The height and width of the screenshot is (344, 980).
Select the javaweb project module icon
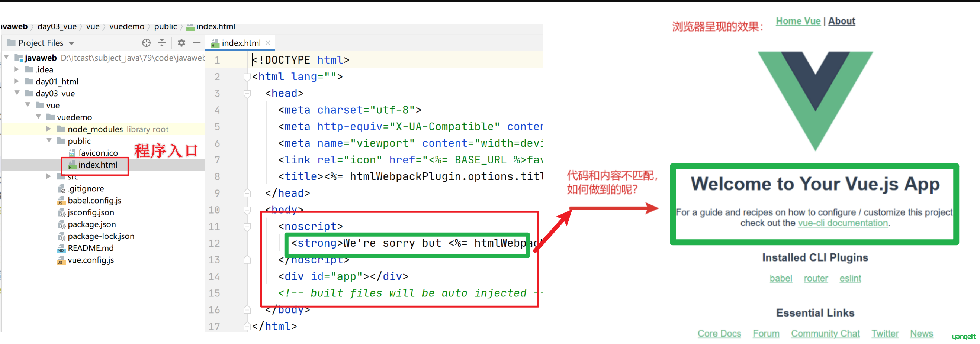(19, 58)
